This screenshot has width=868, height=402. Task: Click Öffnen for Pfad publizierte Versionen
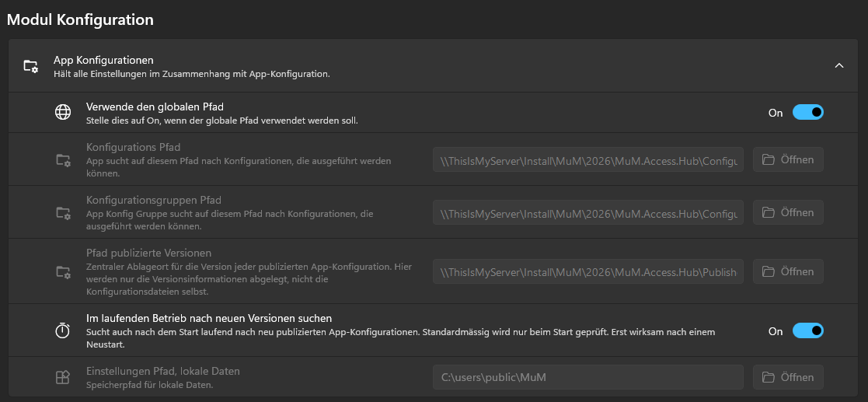pyautogui.click(x=788, y=271)
